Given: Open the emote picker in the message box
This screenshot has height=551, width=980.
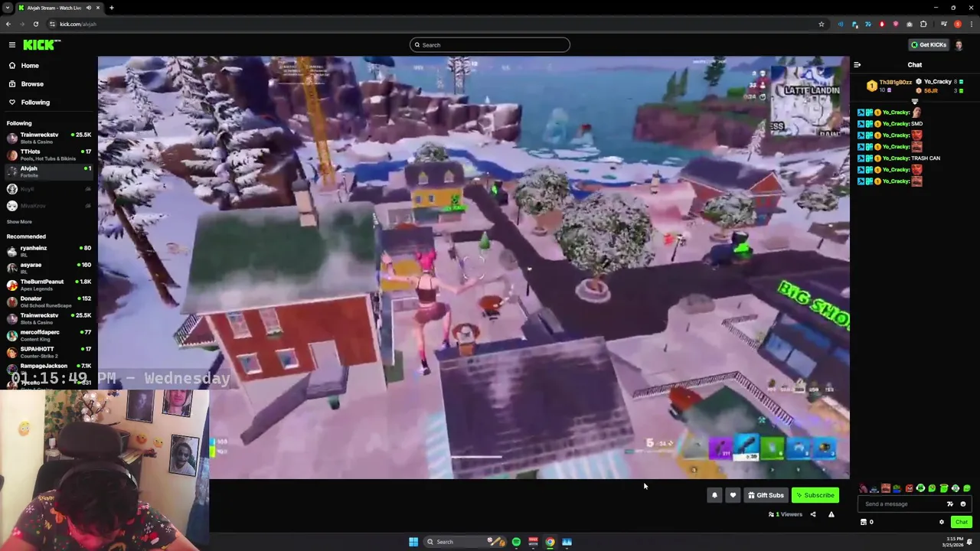Looking at the screenshot, I should tap(963, 504).
